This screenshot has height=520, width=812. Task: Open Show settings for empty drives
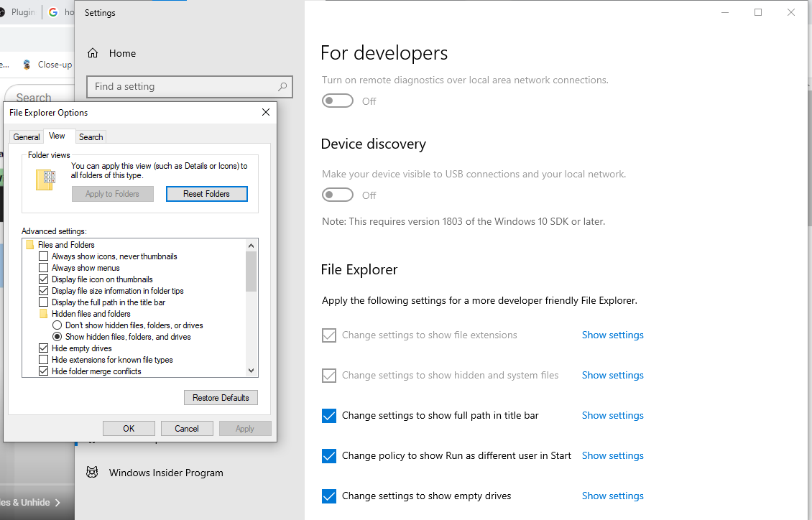(612, 496)
